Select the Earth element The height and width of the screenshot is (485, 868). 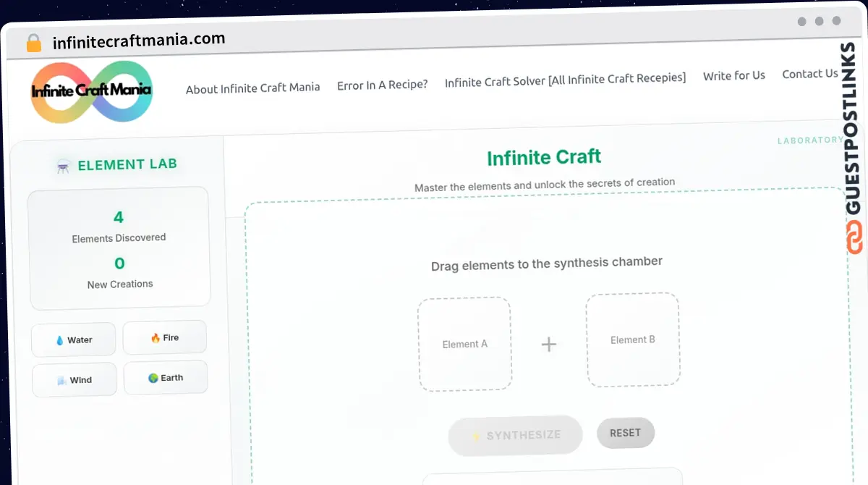tap(166, 377)
